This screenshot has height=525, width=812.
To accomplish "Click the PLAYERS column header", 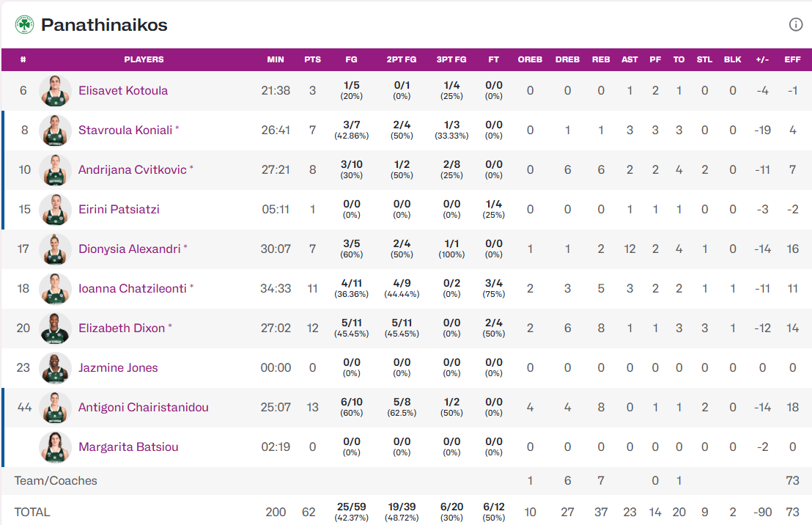I will pos(144,59).
